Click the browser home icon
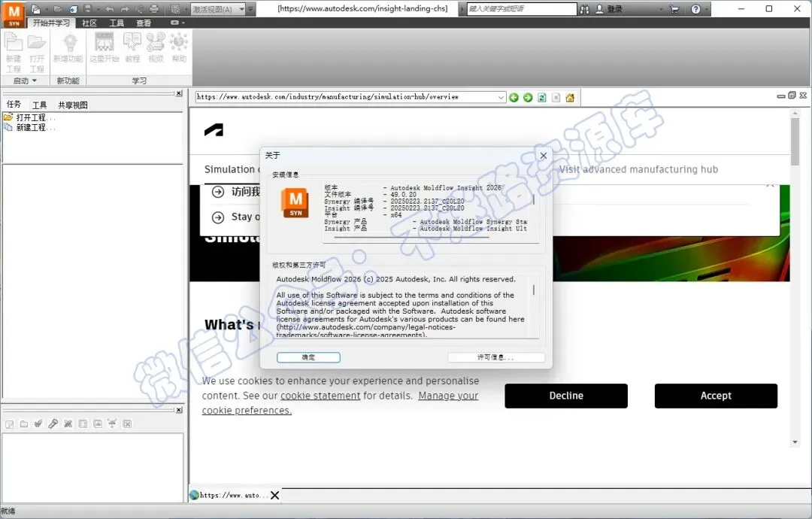The image size is (812, 519). (570, 97)
